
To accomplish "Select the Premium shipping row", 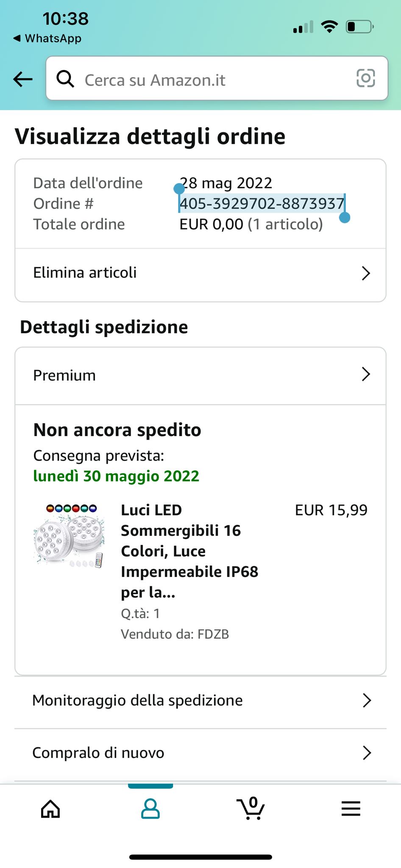I will [x=65, y=376].
